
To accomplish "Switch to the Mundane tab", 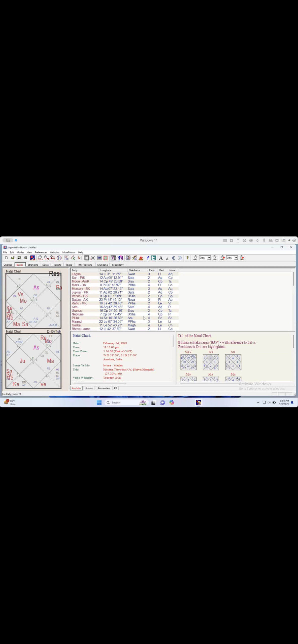I will pyautogui.click(x=103, y=265).
